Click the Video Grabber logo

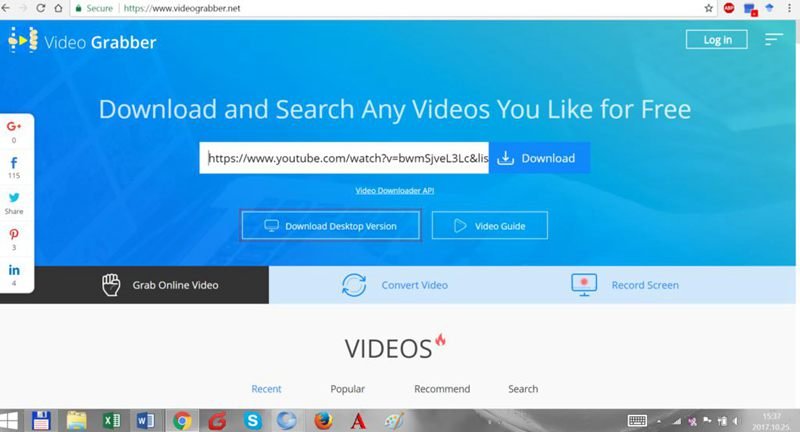point(82,41)
